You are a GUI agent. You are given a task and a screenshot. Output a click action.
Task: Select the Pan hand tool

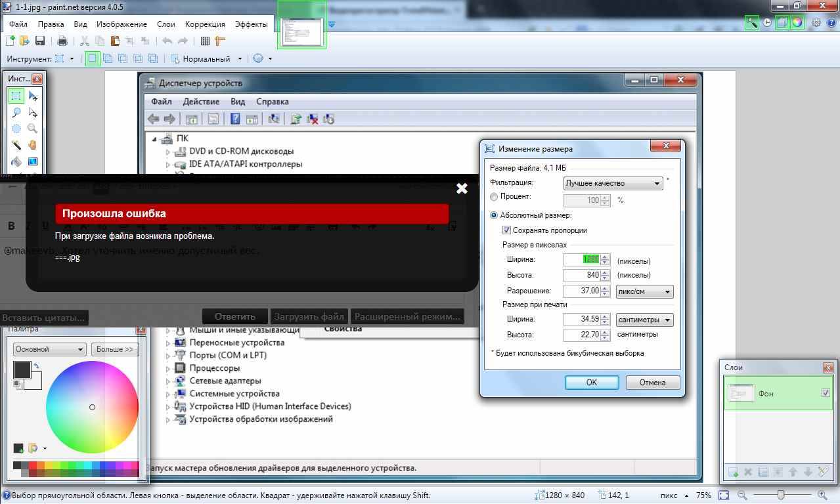coord(32,145)
